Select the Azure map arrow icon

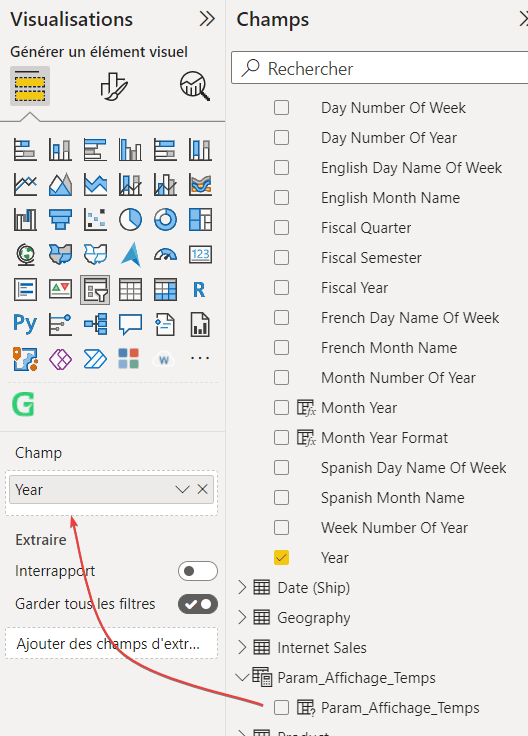pyautogui.click(x=130, y=254)
